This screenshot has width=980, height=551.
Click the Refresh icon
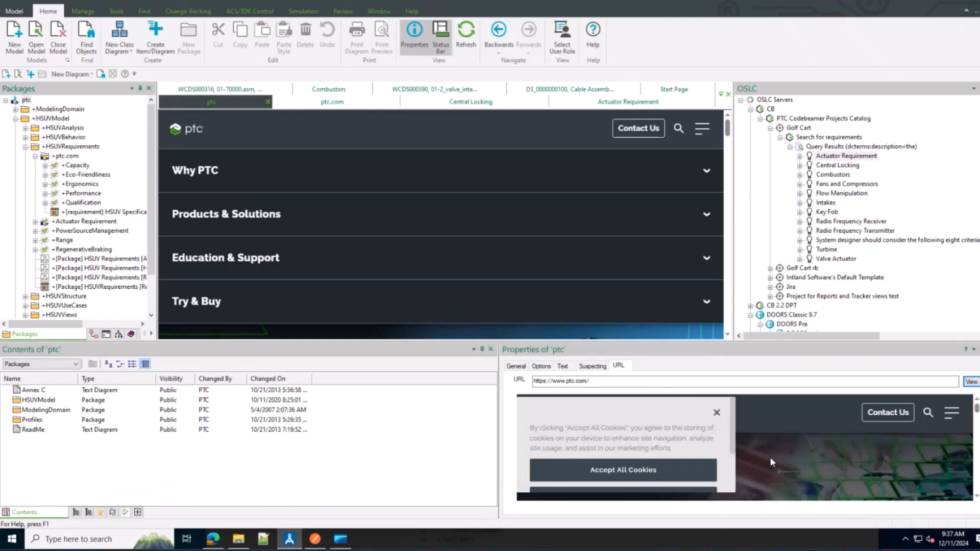466,35
